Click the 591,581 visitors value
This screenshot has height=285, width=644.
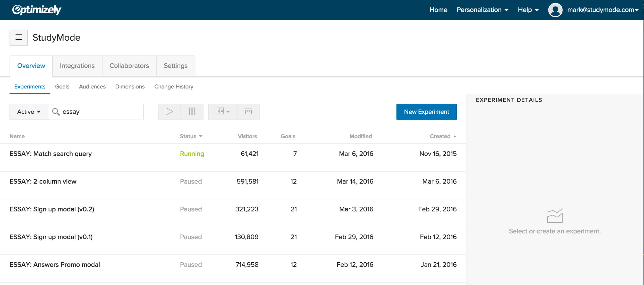point(248,182)
